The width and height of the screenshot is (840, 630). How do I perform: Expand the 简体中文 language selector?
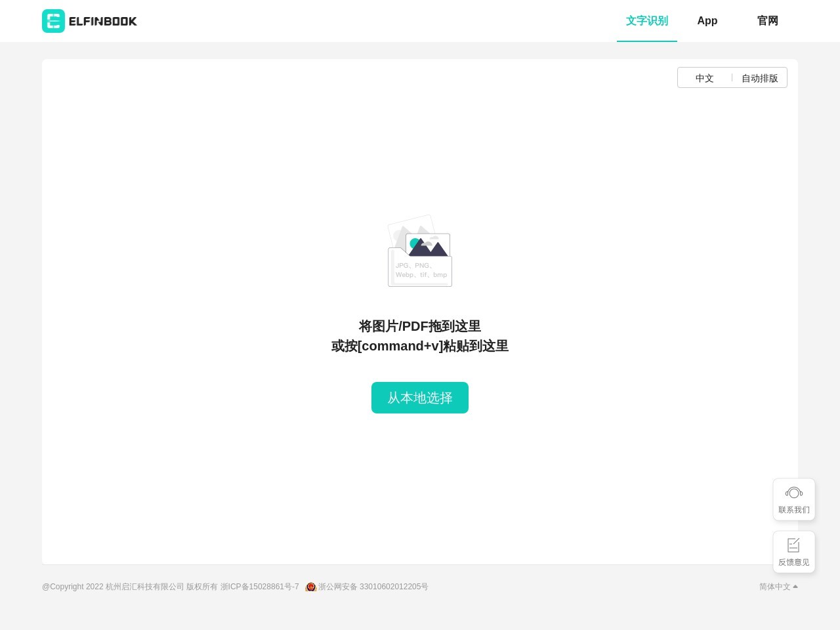pos(775,587)
